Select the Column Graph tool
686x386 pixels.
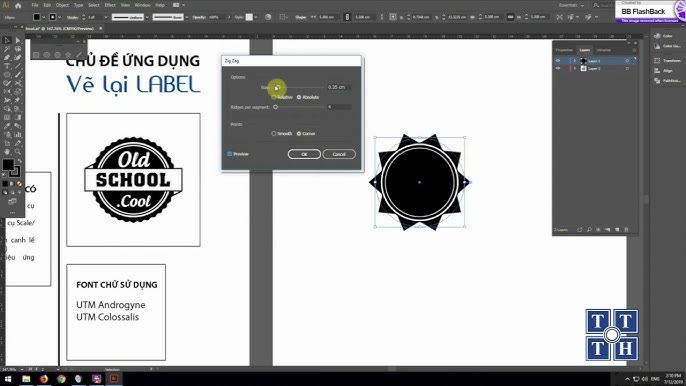(18, 134)
